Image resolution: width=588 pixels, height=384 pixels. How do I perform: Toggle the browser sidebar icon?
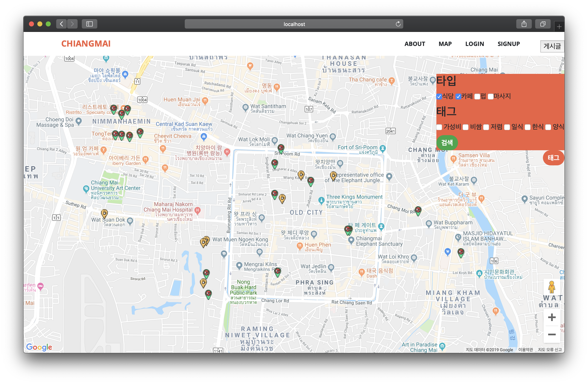(x=89, y=24)
